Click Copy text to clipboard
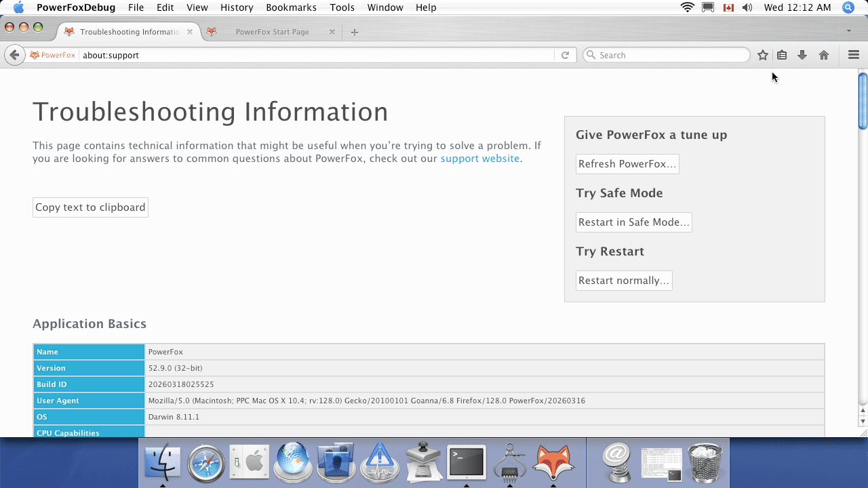 pyautogui.click(x=90, y=207)
